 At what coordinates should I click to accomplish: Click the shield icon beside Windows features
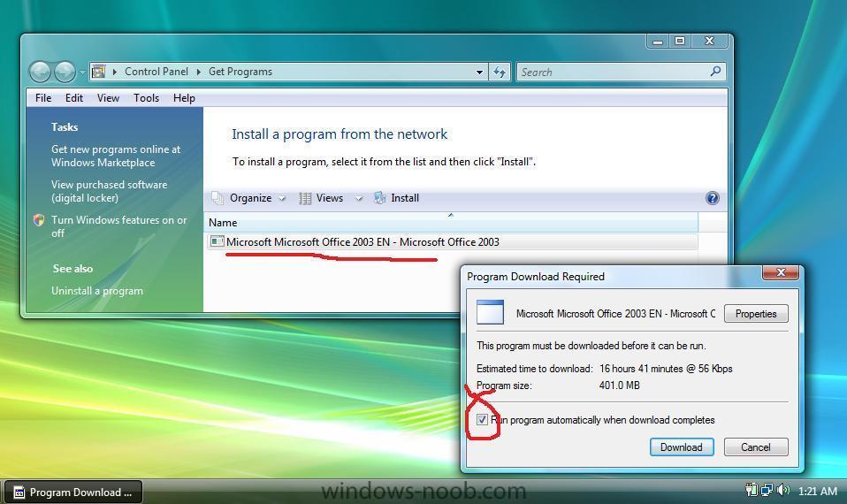(x=38, y=220)
